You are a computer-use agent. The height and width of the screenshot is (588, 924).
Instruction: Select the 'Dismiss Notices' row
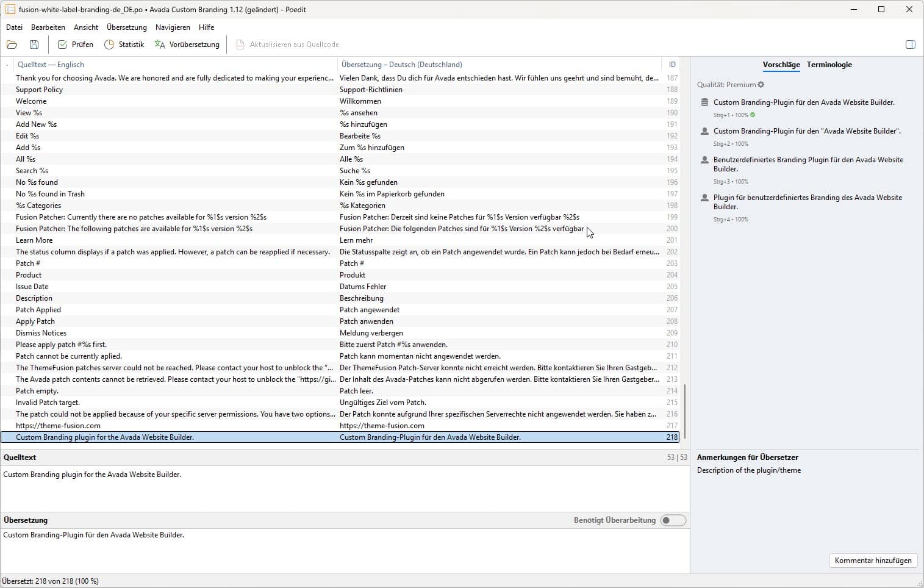(x=340, y=333)
